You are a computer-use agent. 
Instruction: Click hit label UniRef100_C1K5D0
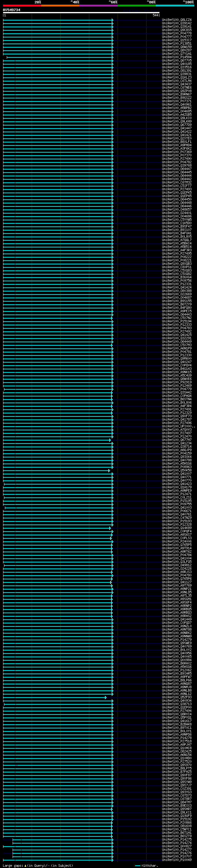point(177,223)
